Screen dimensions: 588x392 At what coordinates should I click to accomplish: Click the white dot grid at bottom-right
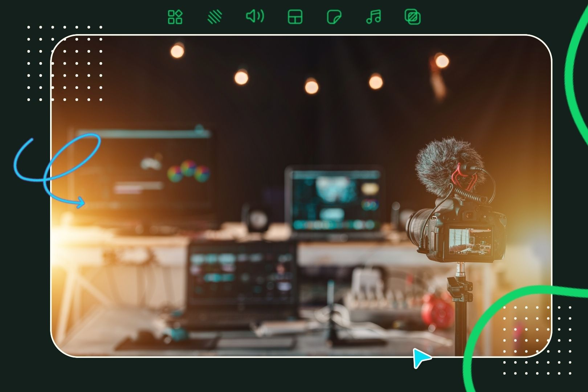537,340
